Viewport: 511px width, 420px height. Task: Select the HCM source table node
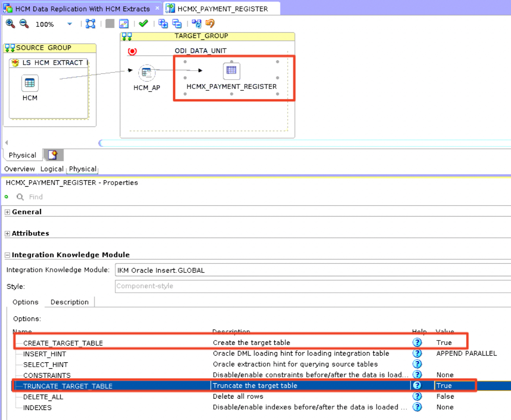click(29, 83)
